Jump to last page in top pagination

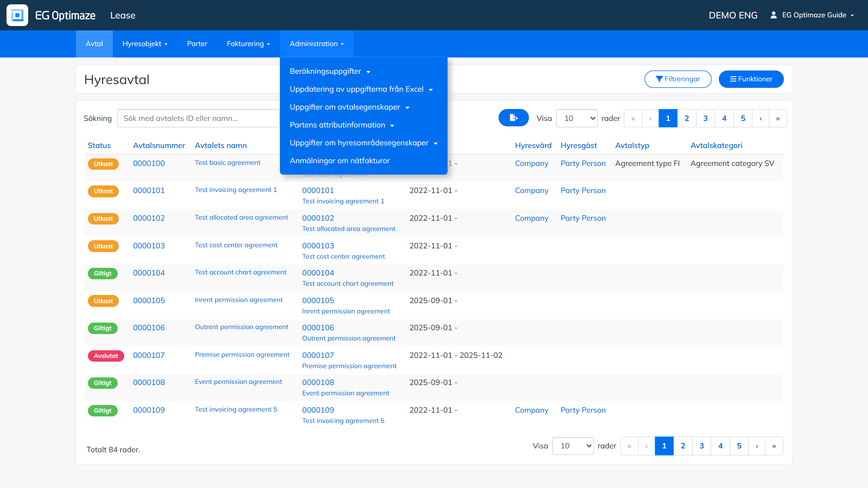(x=778, y=118)
